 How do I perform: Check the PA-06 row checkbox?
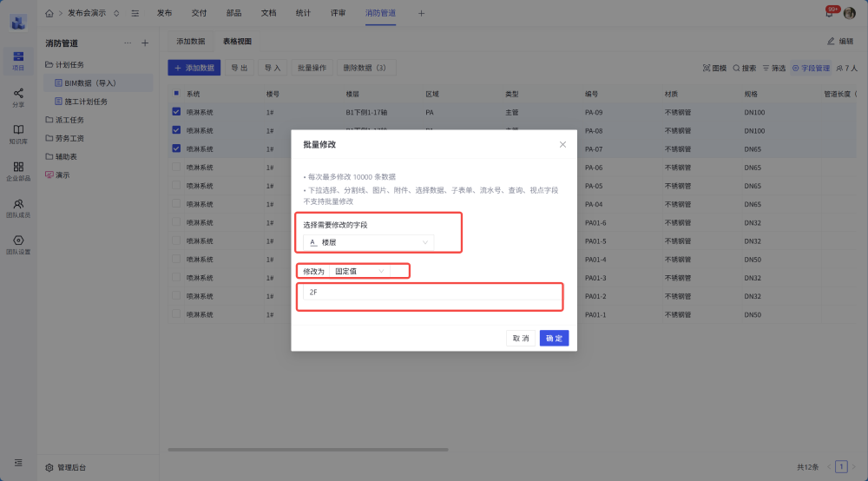(x=176, y=168)
